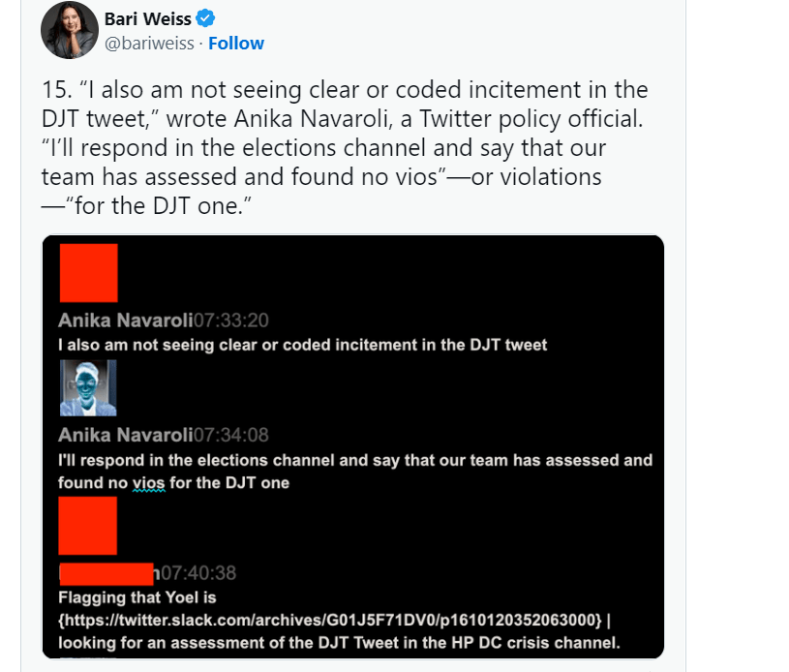Click the message "I also am not seeing clear or coded incitement"
Image resolution: width=789 pixels, height=672 pixels.
(x=302, y=345)
